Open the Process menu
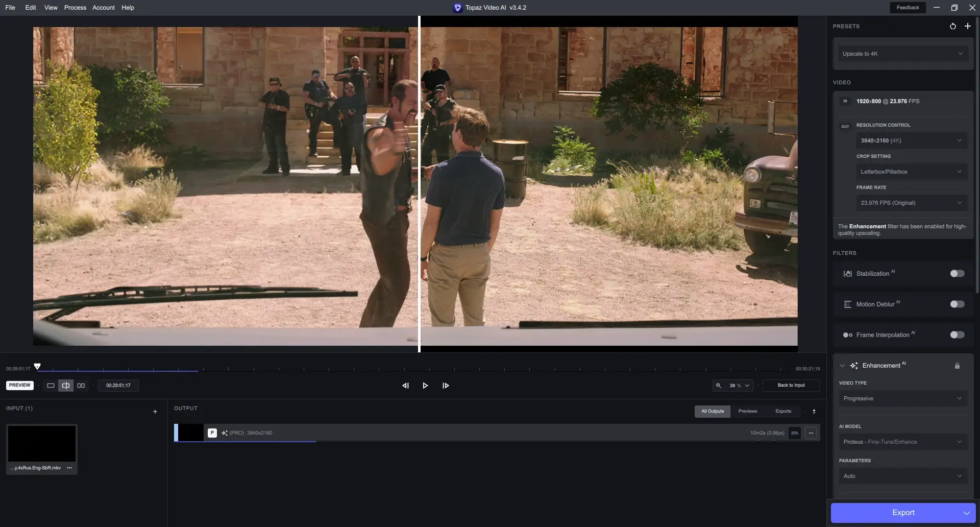The height and width of the screenshot is (527, 980). [x=75, y=8]
